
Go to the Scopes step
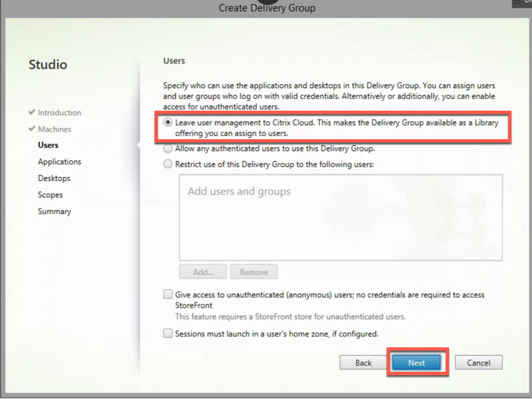[x=50, y=195]
